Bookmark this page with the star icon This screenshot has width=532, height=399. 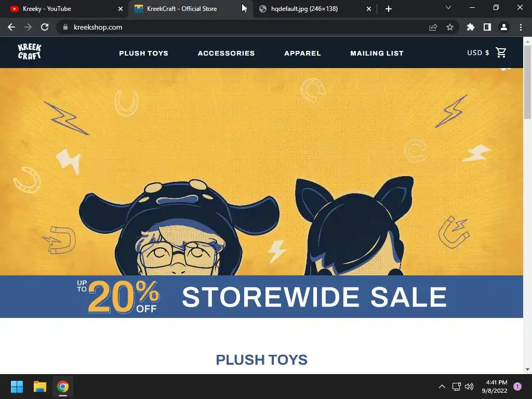(450, 27)
